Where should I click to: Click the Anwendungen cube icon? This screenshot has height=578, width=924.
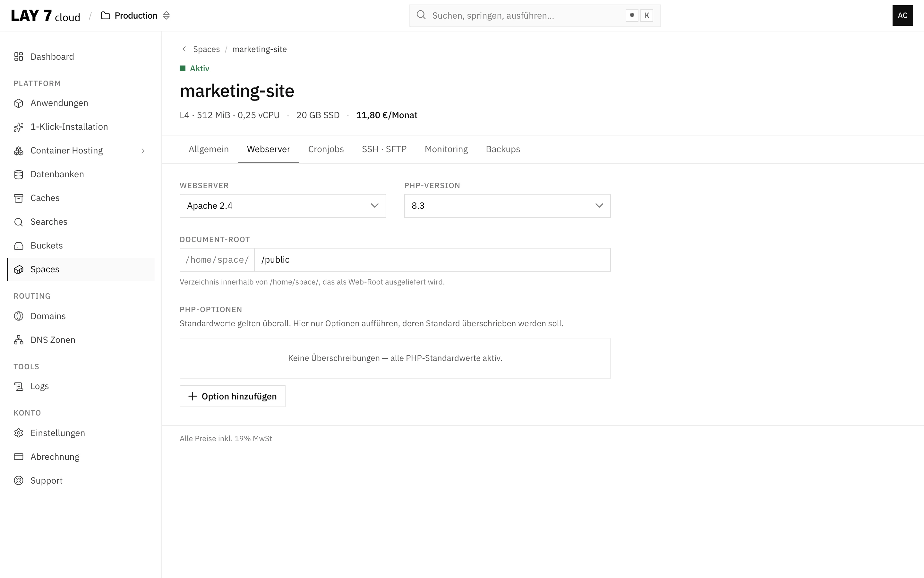pos(18,103)
